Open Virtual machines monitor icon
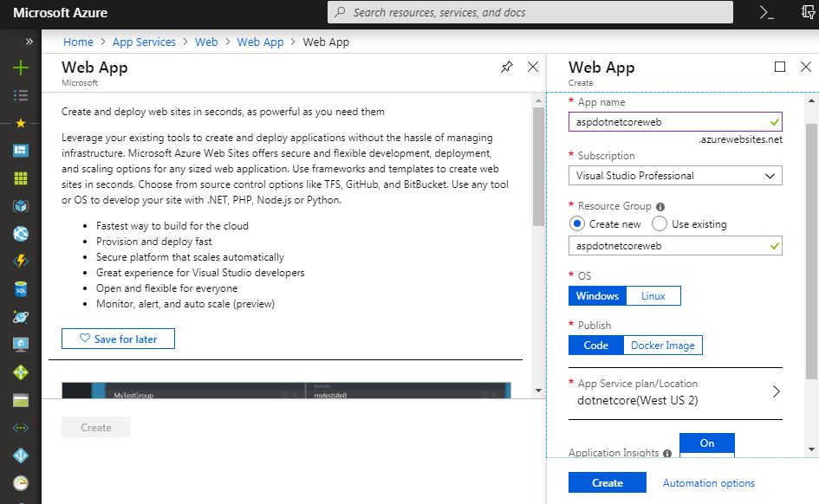 [21, 345]
